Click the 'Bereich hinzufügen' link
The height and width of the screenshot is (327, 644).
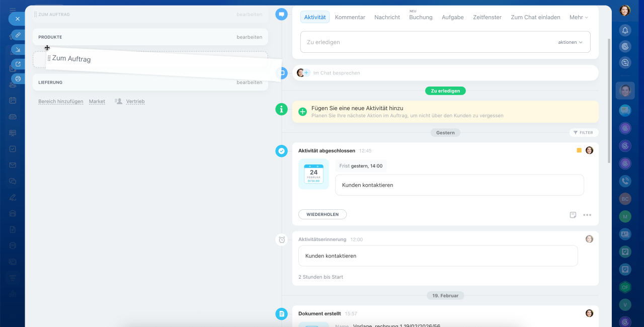tap(61, 102)
